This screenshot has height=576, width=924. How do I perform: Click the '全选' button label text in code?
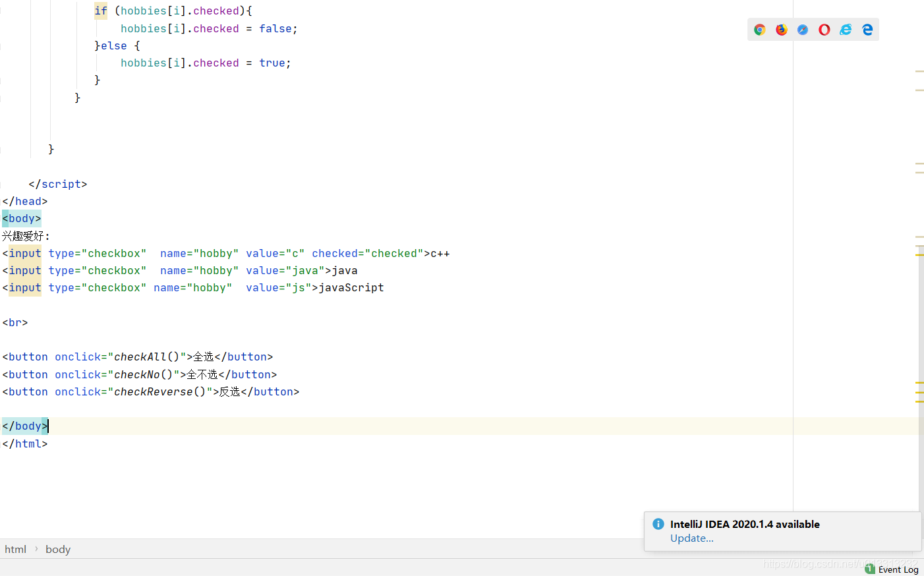(204, 357)
